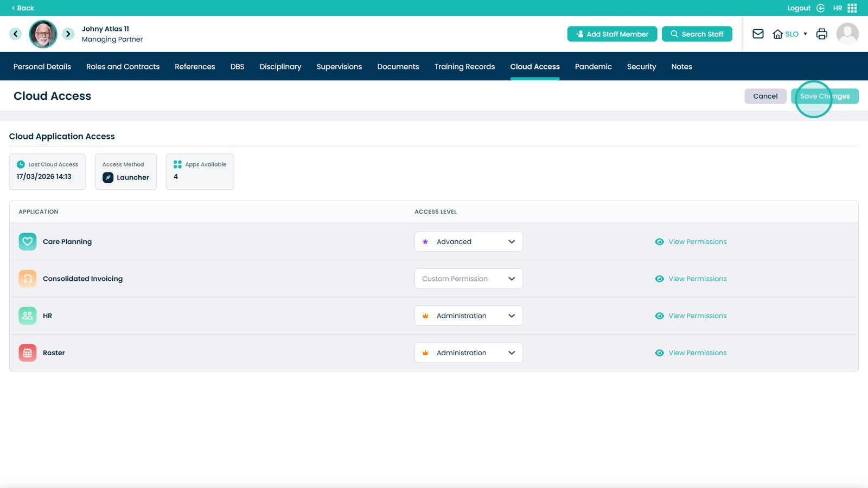Click the mail envelope icon
The height and width of the screenshot is (488, 868).
pyautogui.click(x=758, y=34)
